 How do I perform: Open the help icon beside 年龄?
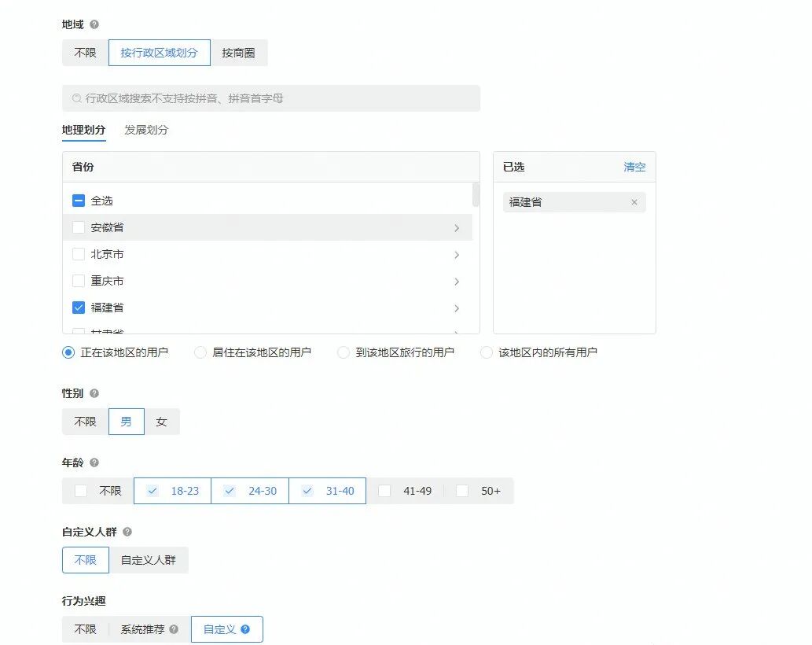[x=94, y=463]
